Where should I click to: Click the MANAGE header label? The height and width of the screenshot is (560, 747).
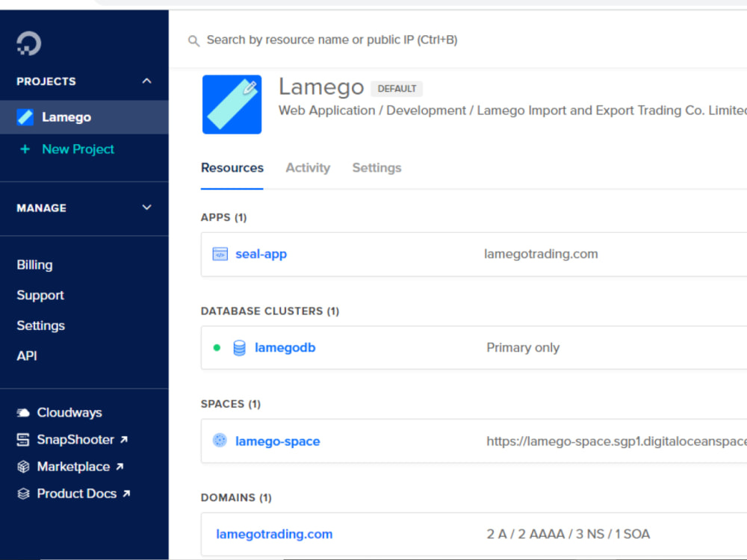click(x=41, y=208)
